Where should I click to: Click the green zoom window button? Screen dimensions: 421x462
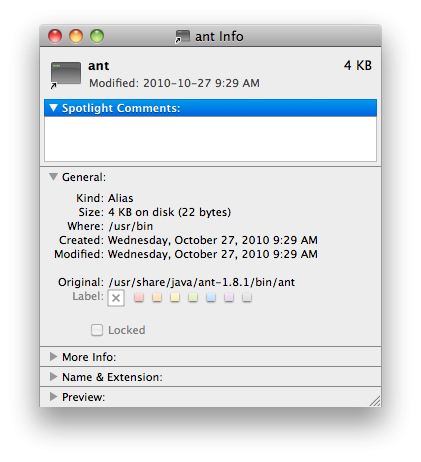click(97, 36)
